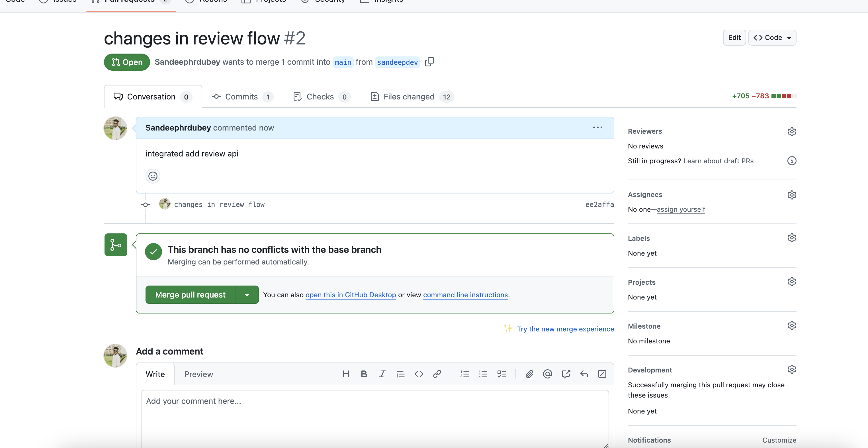Insert a task list via toolbar

coord(501,374)
